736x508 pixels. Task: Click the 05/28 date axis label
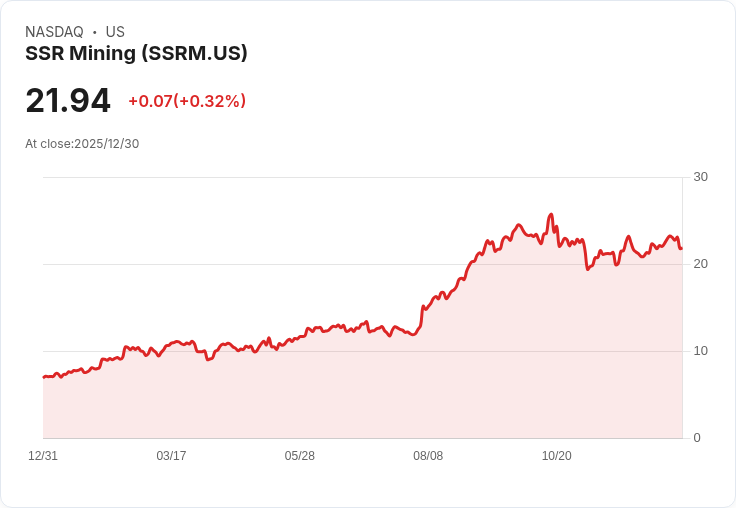[x=299, y=456]
